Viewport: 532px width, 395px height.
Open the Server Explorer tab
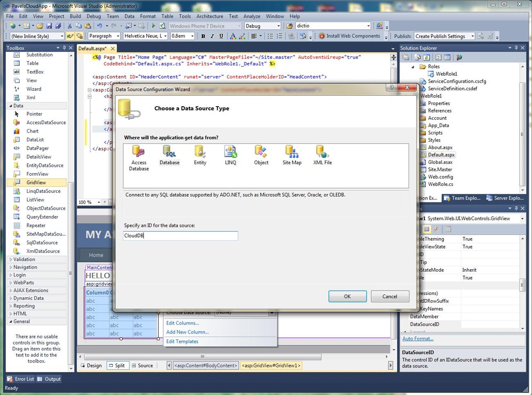pos(505,198)
